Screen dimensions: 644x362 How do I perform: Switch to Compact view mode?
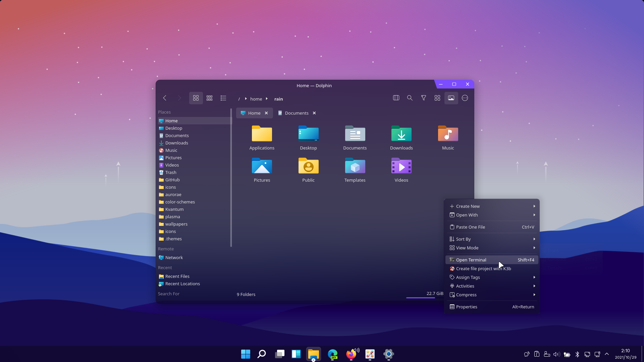tap(210, 98)
